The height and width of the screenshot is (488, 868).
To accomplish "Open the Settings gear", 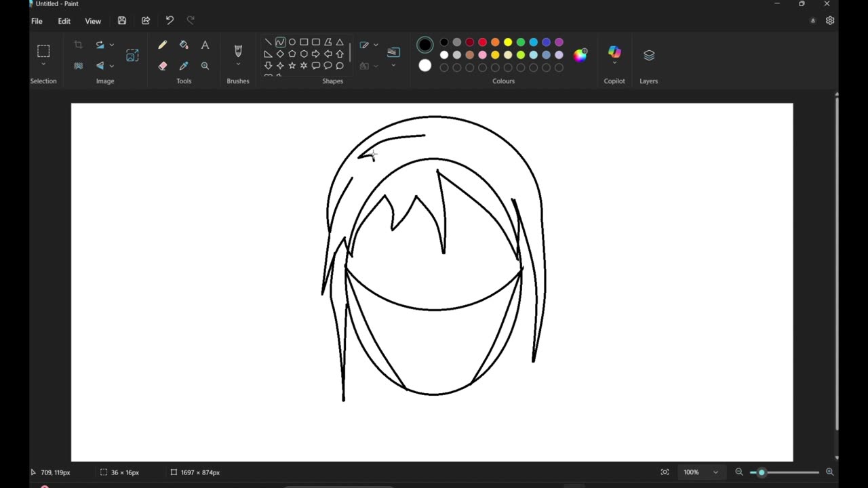I will tap(830, 21).
